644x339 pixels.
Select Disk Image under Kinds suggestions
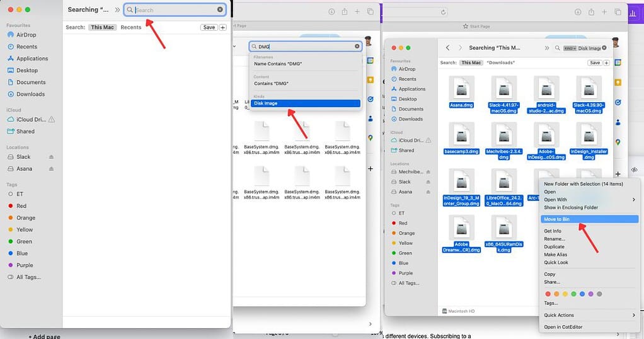tap(266, 103)
